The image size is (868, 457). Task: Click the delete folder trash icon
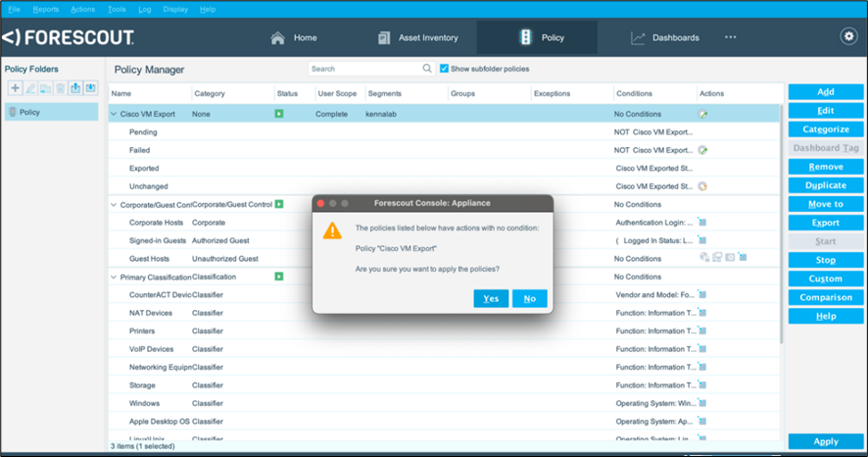point(61,87)
